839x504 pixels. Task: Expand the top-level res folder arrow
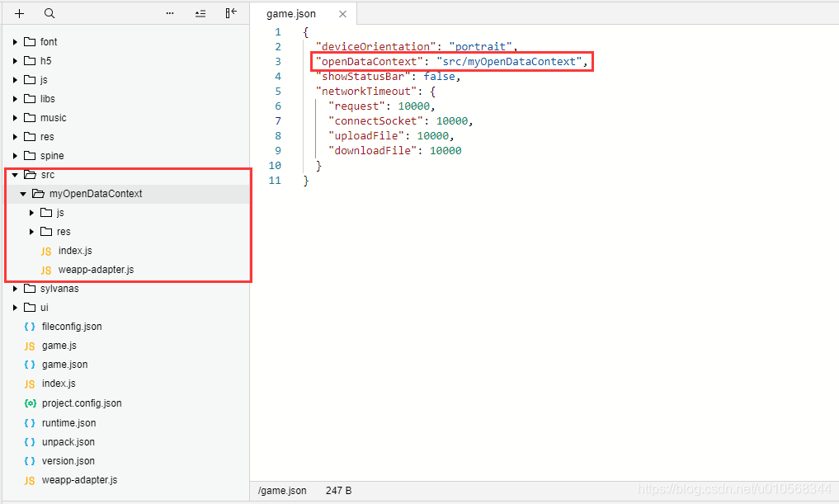point(15,137)
